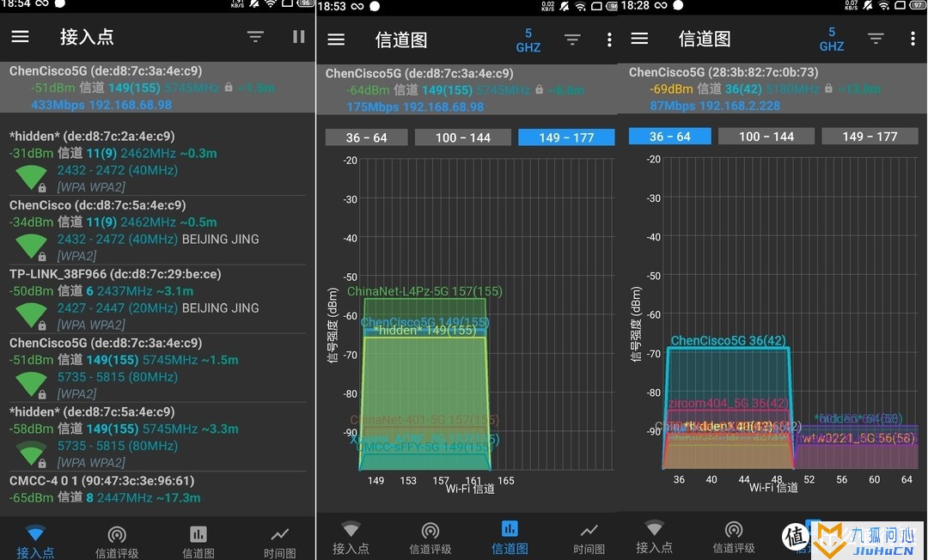This screenshot has width=928, height=560.
Task: Click ChinaNet-L4Pz-5G 157(155) graph label
Action: pos(424,291)
